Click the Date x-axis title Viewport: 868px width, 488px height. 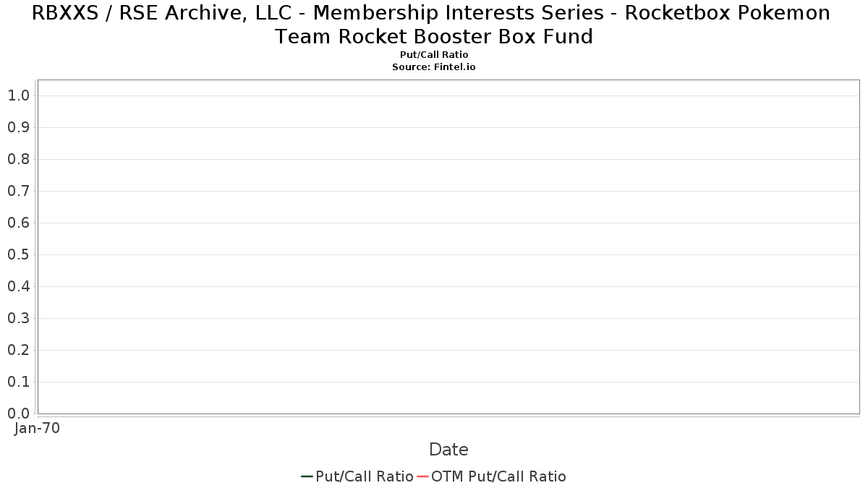(x=448, y=450)
